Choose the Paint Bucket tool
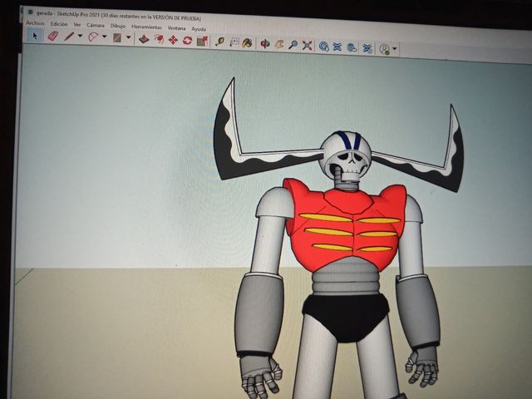 tap(248, 42)
